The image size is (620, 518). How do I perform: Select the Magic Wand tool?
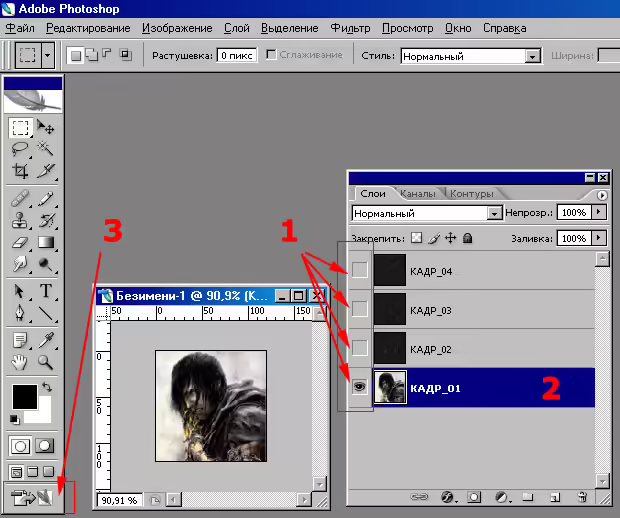(x=45, y=149)
